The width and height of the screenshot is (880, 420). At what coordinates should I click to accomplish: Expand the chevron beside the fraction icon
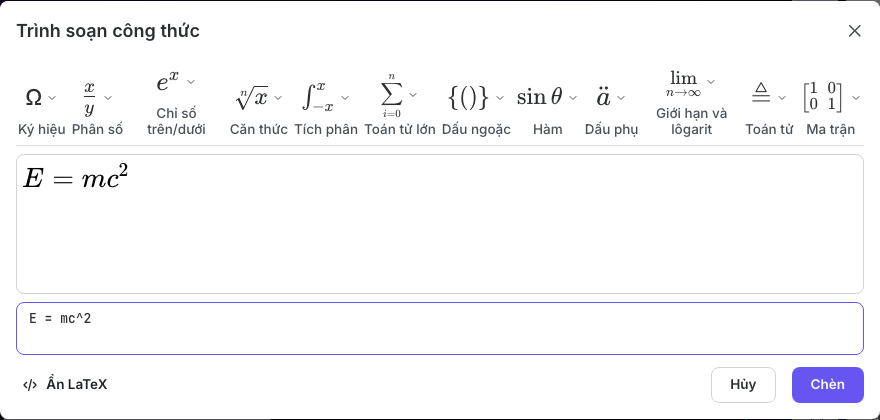108,98
